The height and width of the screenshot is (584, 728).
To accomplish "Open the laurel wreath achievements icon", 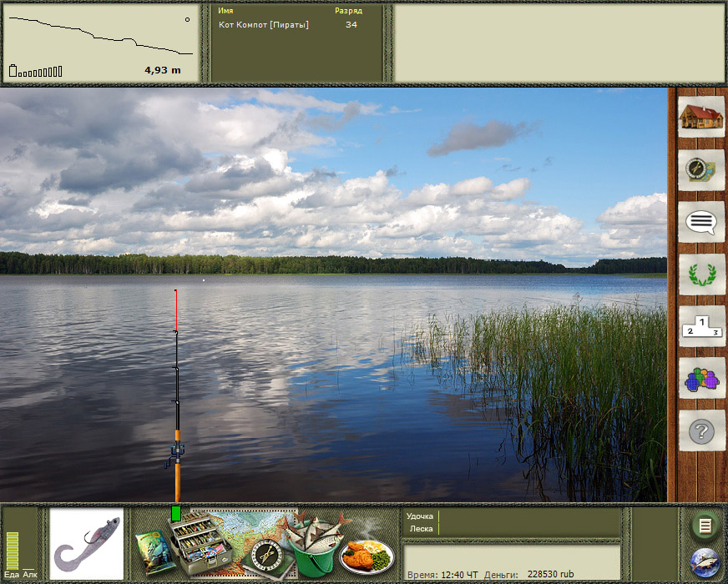I will 700,274.
